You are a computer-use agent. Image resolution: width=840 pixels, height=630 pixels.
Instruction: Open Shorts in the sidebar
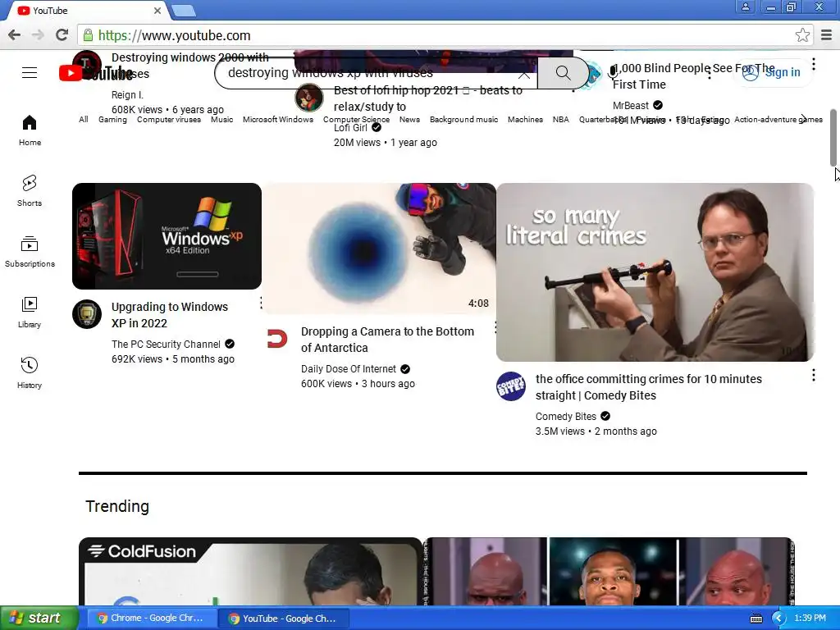point(30,190)
